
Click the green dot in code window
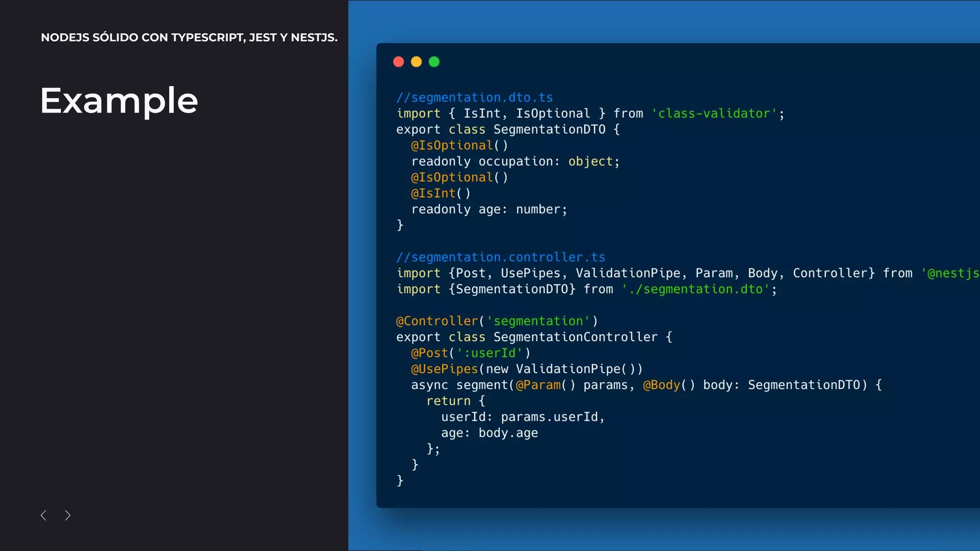click(434, 62)
